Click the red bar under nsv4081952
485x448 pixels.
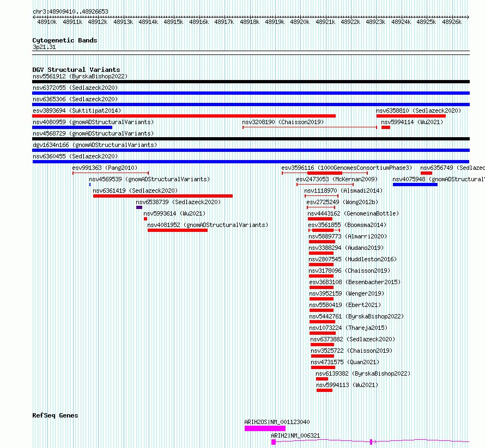pos(178,230)
